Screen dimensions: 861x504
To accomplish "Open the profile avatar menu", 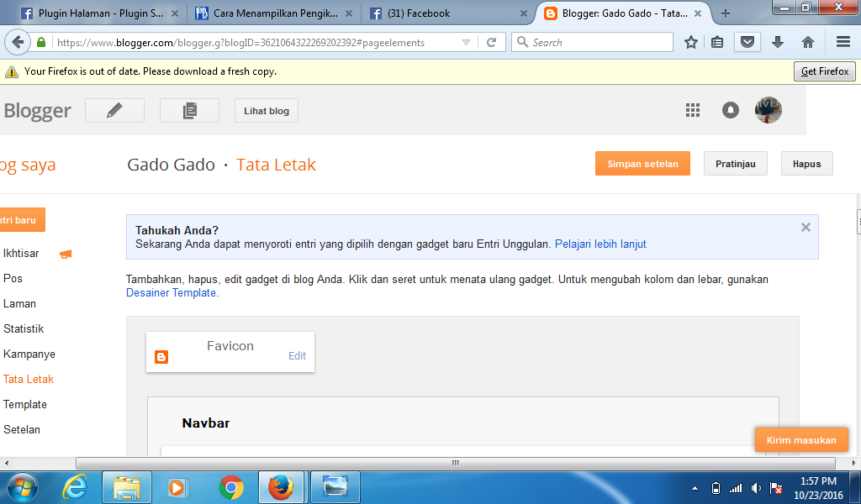I will pyautogui.click(x=768, y=110).
